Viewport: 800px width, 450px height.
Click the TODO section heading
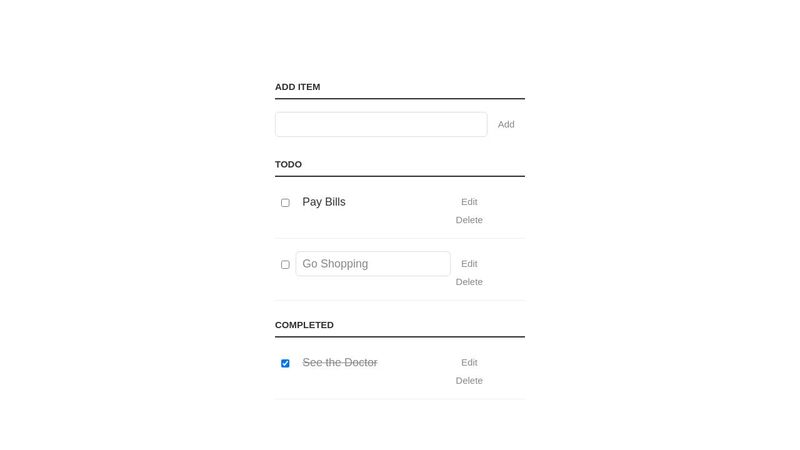click(288, 164)
